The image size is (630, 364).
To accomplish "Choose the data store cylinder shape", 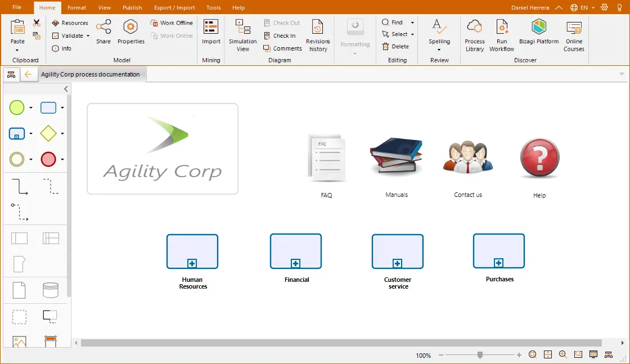I will pyautogui.click(x=51, y=290).
